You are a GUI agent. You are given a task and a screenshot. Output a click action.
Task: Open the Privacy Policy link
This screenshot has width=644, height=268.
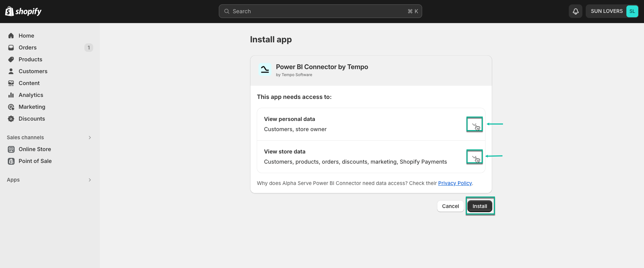455,183
